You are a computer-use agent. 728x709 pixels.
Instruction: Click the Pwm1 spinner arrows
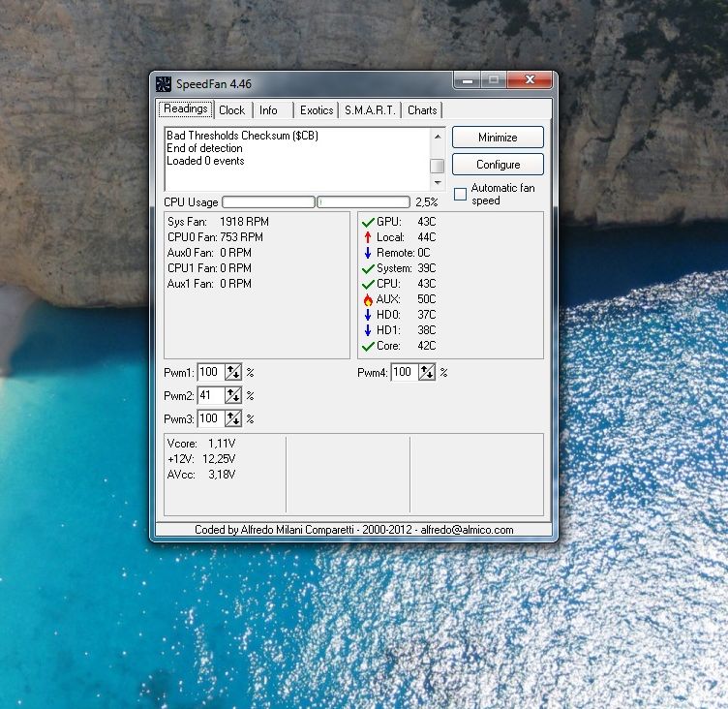point(233,372)
